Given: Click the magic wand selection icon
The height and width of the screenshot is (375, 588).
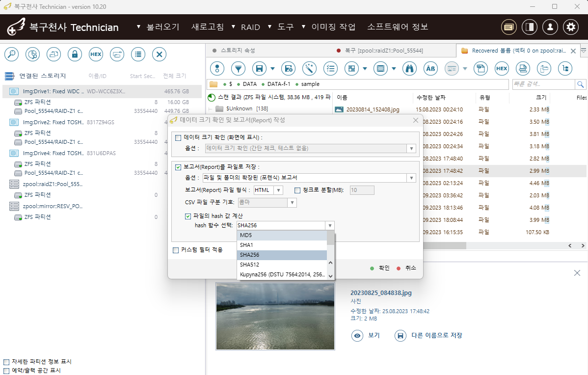Looking at the screenshot, I should click(x=309, y=69).
